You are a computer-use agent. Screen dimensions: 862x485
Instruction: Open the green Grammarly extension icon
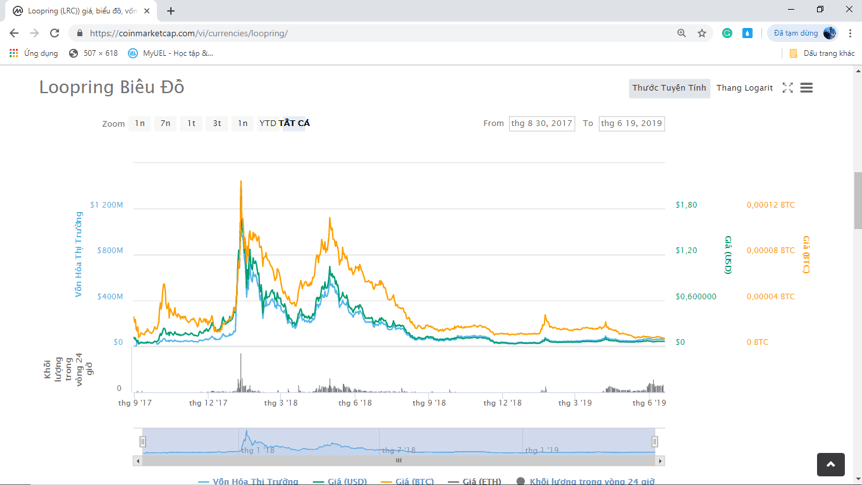[x=727, y=33]
